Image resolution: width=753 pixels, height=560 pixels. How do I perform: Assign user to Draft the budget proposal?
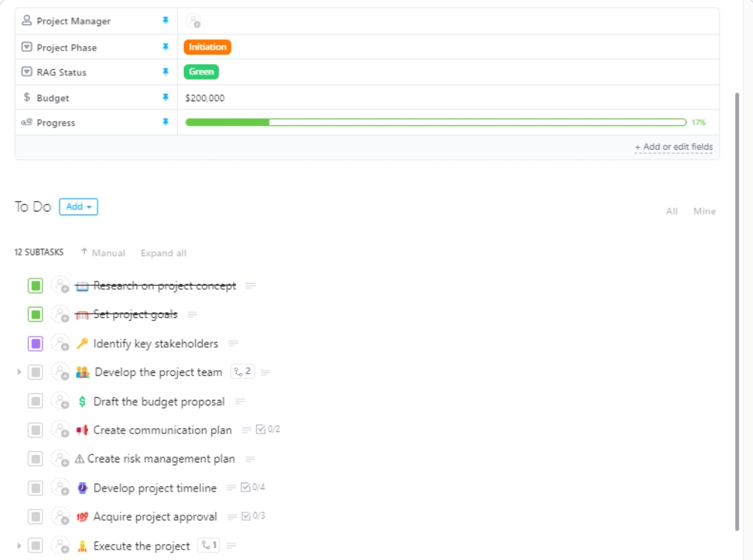61,401
